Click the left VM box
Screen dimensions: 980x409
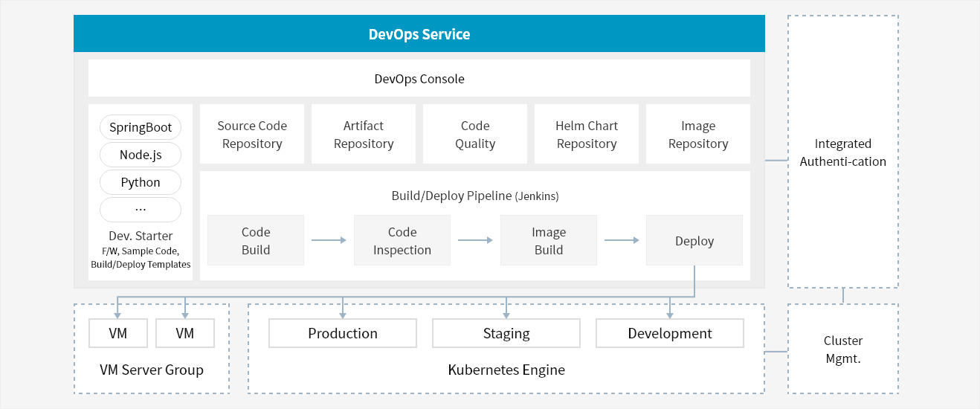click(x=117, y=333)
